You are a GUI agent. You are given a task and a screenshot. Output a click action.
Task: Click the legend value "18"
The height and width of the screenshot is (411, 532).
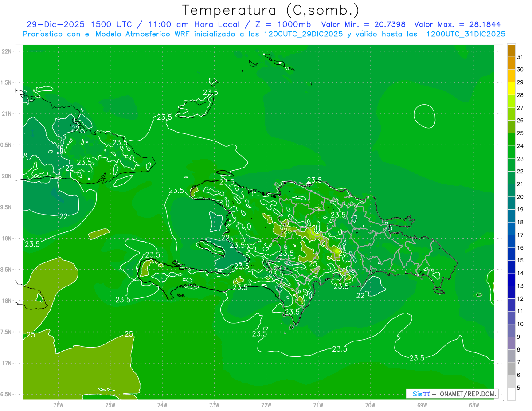[x=520, y=222]
